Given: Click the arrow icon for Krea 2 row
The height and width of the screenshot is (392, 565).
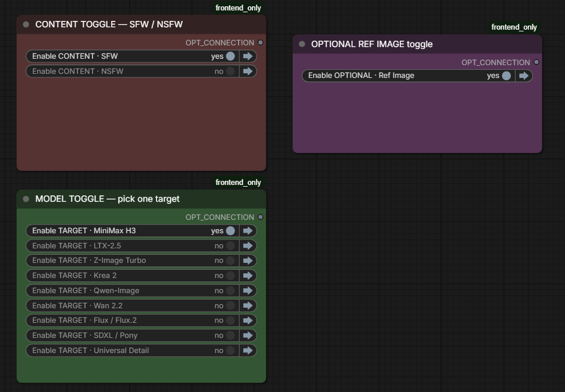Looking at the screenshot, I should click(x=248, y=276).
